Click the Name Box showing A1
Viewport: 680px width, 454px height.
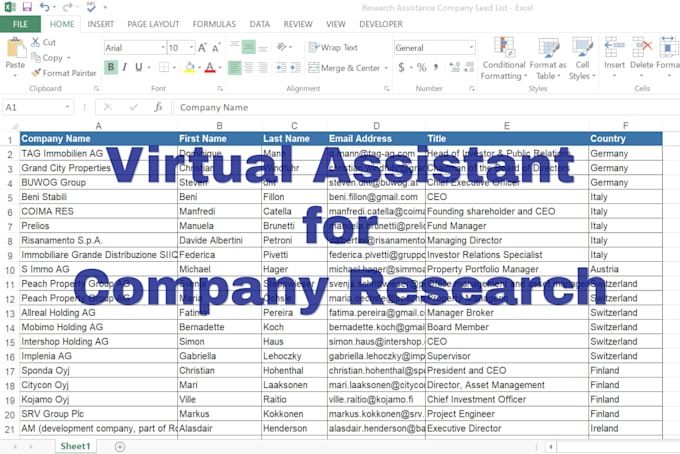click(x=38, y=107)
